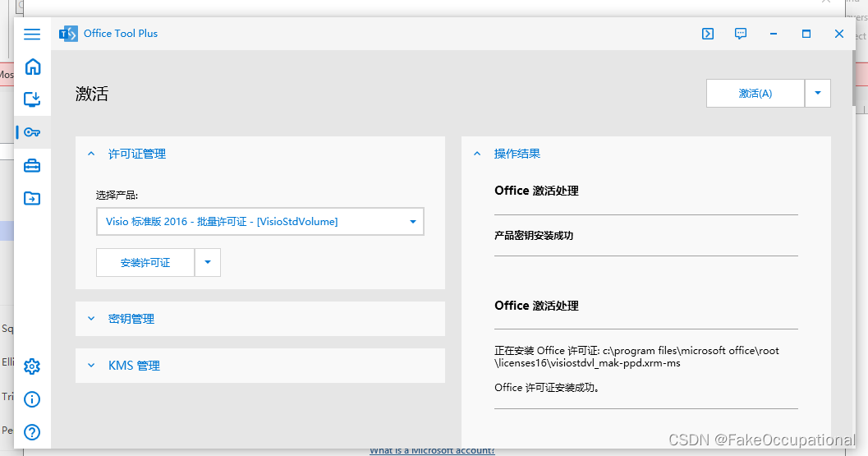
Task: Open the hamburger navigation menu
Action: pos(32,34)
